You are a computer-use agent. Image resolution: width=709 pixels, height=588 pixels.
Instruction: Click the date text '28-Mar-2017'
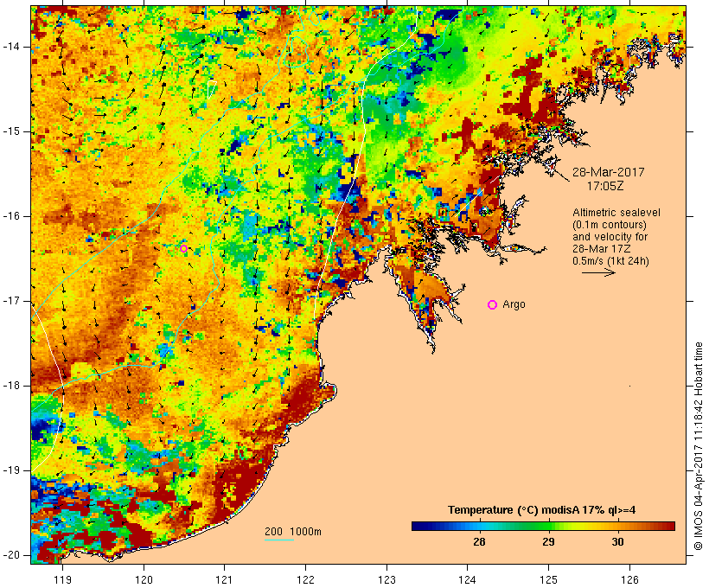click(609, 172)
